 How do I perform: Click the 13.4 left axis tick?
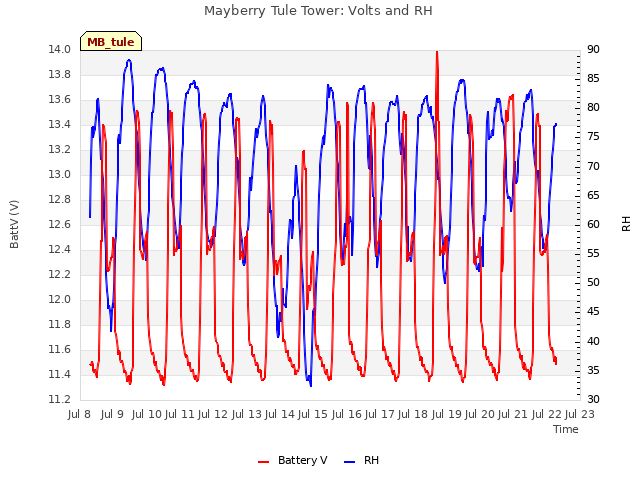(59, 124)
